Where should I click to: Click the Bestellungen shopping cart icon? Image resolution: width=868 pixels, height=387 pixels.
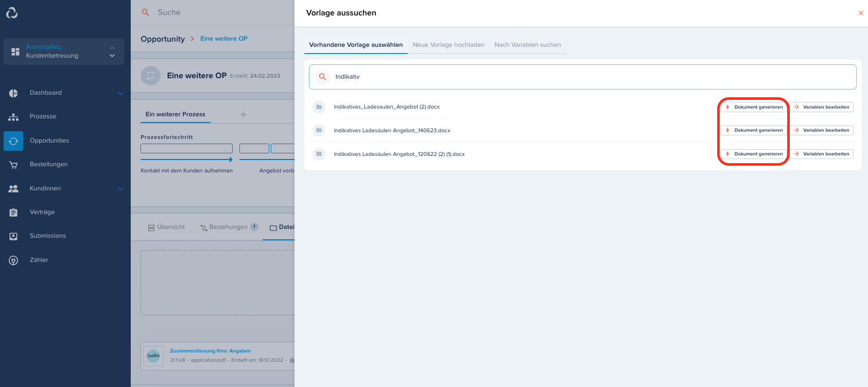click(x=13, y=165)
